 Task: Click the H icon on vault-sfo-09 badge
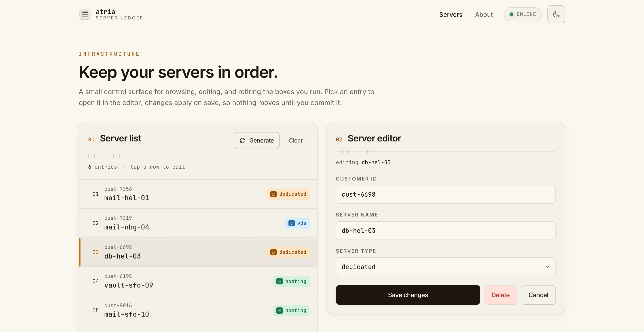point(279,281)
